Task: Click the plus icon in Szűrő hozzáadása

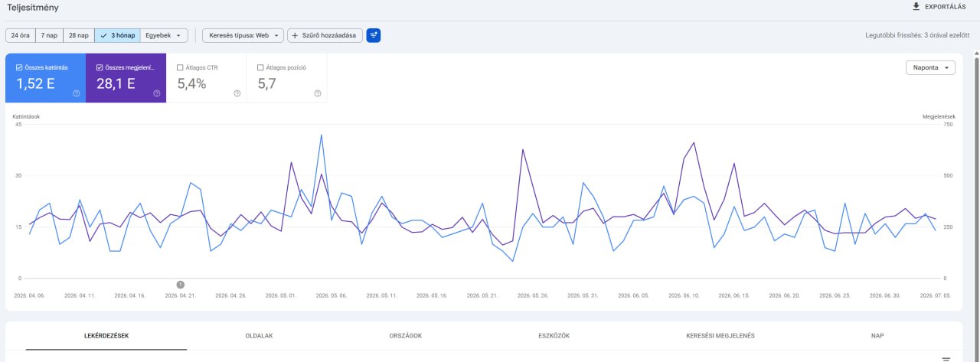Action: (294, 35)
